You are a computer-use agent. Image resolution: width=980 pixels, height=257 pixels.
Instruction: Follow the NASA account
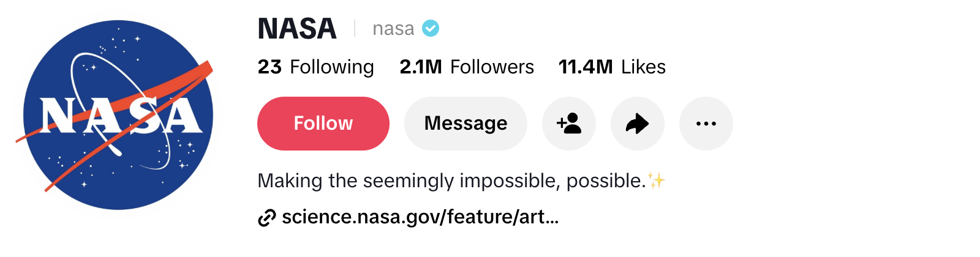pos(323,124)
